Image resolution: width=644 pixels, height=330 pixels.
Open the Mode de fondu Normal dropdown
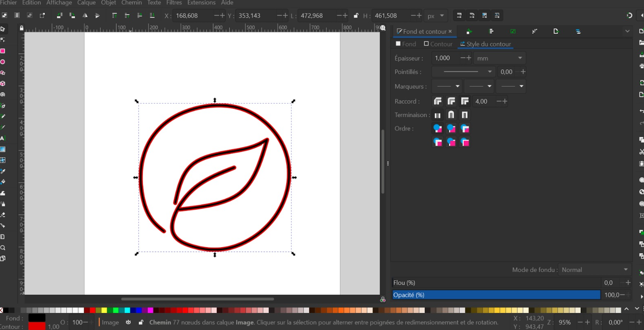coord(595,270)
